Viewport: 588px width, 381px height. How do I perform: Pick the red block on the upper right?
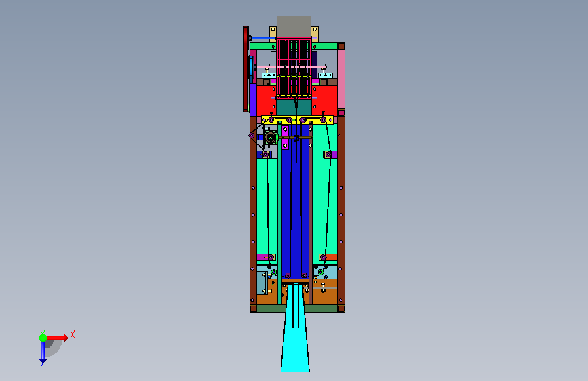[x=324, y=100]
